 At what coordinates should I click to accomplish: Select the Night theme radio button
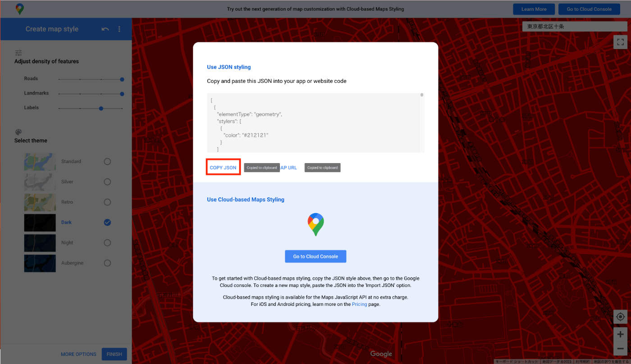[x=107, y=242]
